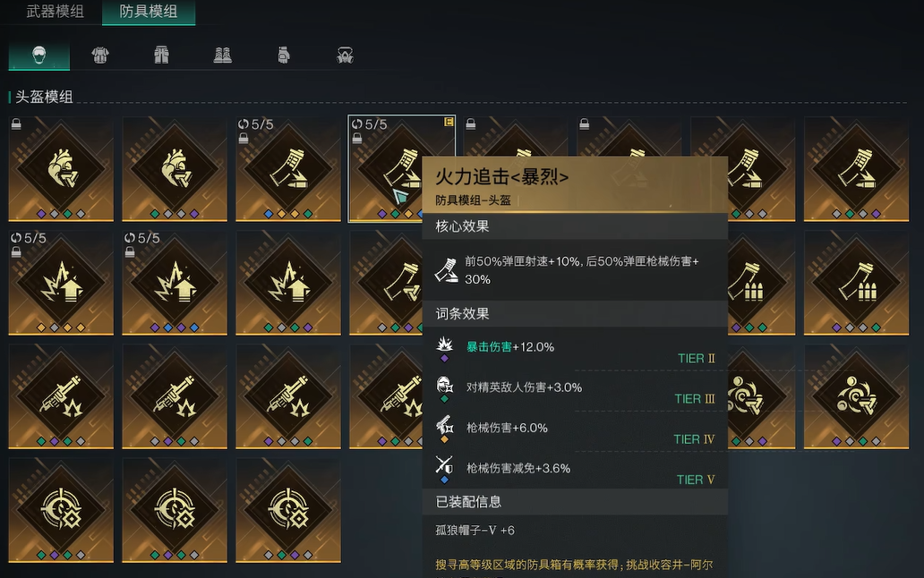This screenshot has height=578, width=924.
Task: Click the 枪械伤害+6.0% TIER IV attribute row
Action: 575,431
